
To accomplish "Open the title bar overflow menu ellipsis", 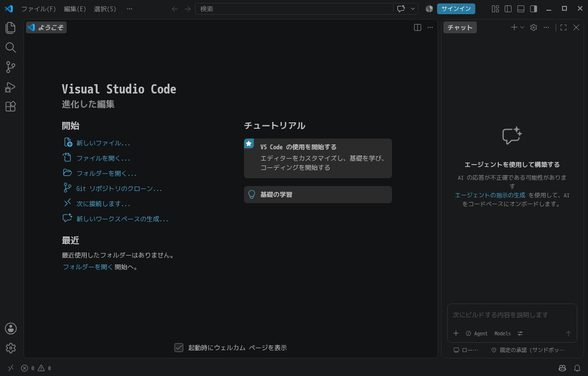I will click(129, 9).
